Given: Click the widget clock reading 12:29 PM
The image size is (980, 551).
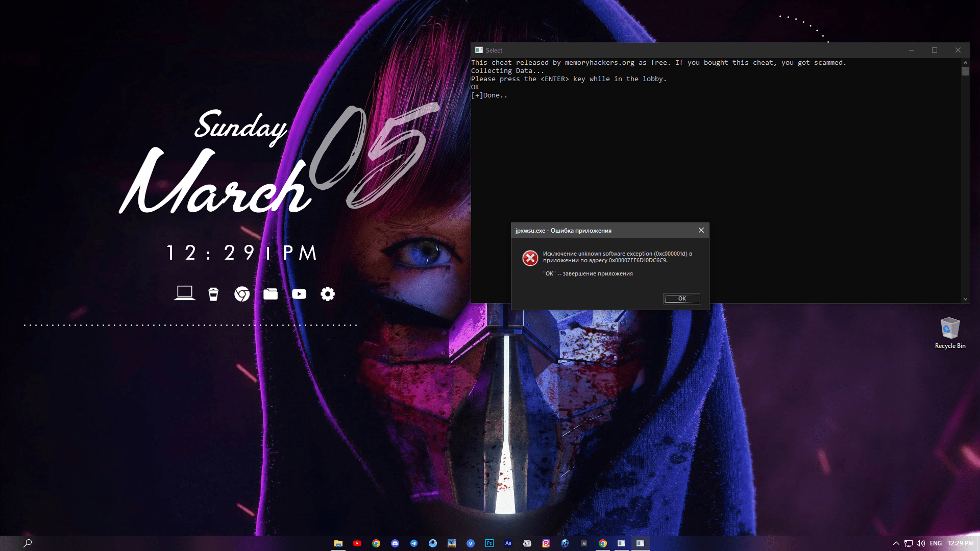Looking at the screenshot, I should coord(242,253).
